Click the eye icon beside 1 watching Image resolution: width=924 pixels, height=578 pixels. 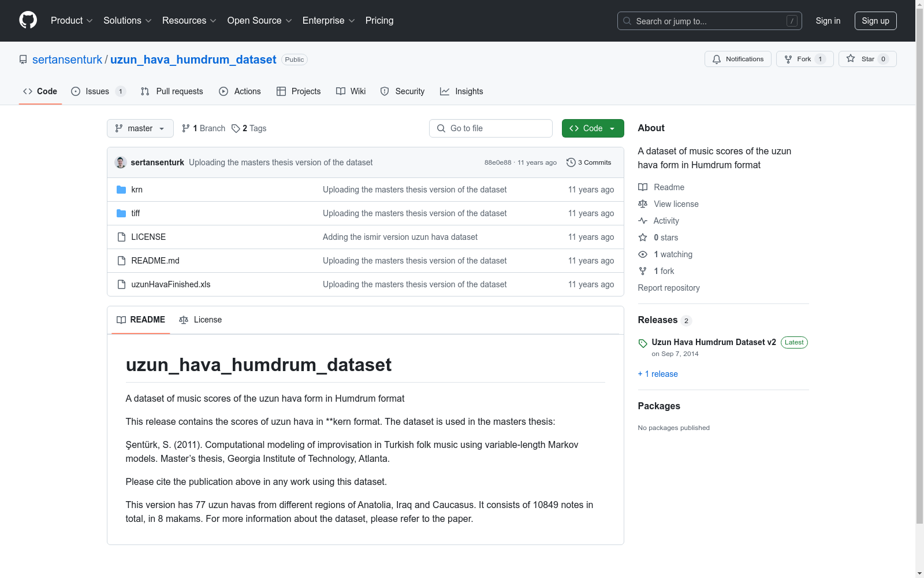[x=643, y=254]
